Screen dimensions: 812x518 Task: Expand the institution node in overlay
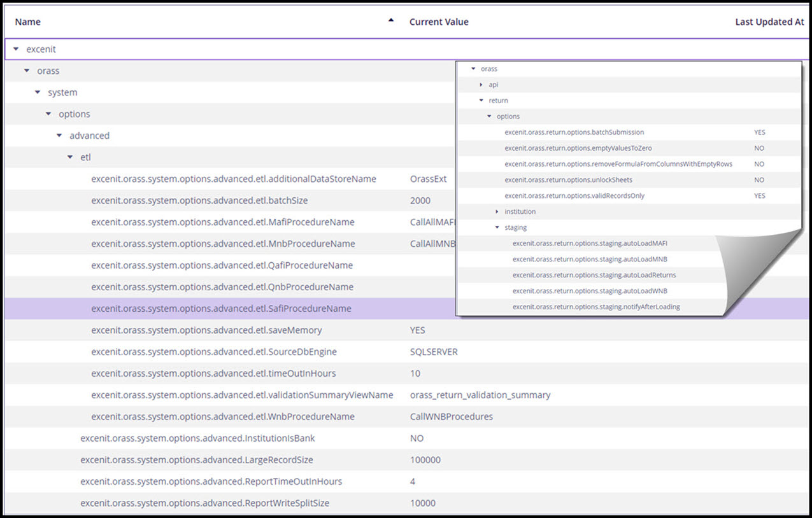pyautogui.click(x=497, y=211)
